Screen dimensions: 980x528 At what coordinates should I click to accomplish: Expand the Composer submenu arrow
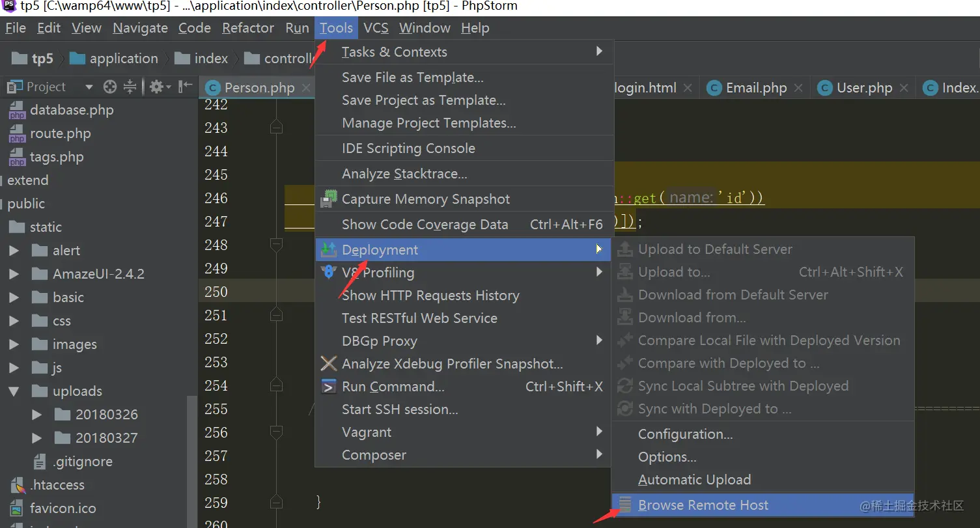599,454
